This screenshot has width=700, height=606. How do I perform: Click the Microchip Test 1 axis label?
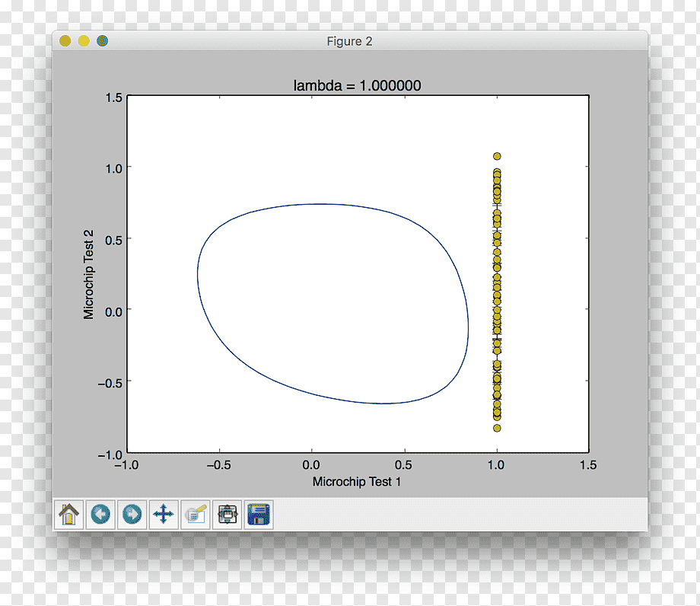click(357, 481)
